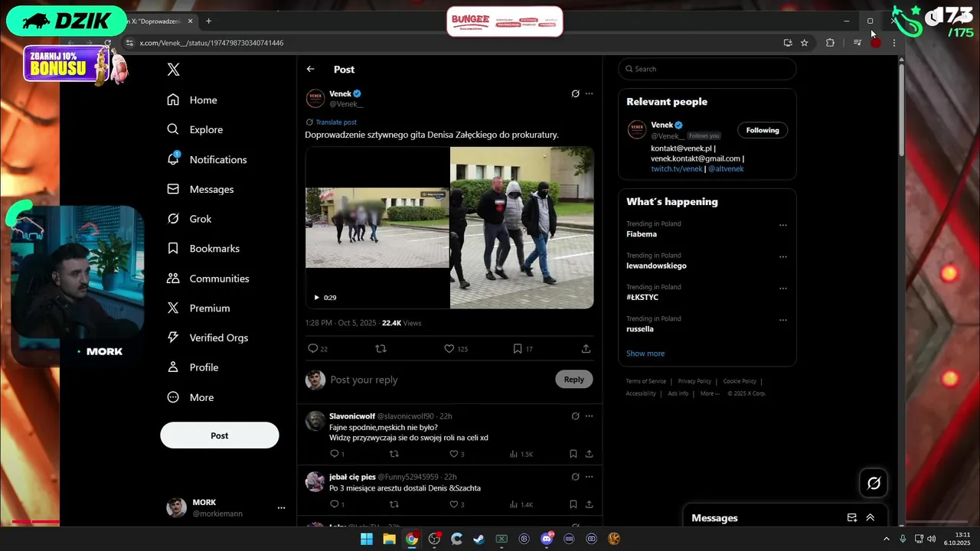
Task: Click the share icon on the main post
Action: [586, 349]
